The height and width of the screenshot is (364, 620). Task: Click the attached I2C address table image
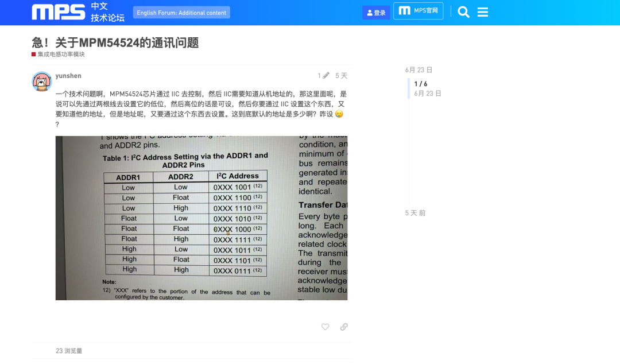[x=201, y=218]
